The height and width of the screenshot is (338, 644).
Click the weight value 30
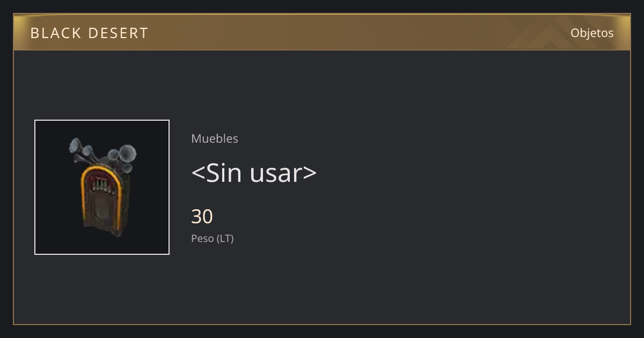pos(202,217)
